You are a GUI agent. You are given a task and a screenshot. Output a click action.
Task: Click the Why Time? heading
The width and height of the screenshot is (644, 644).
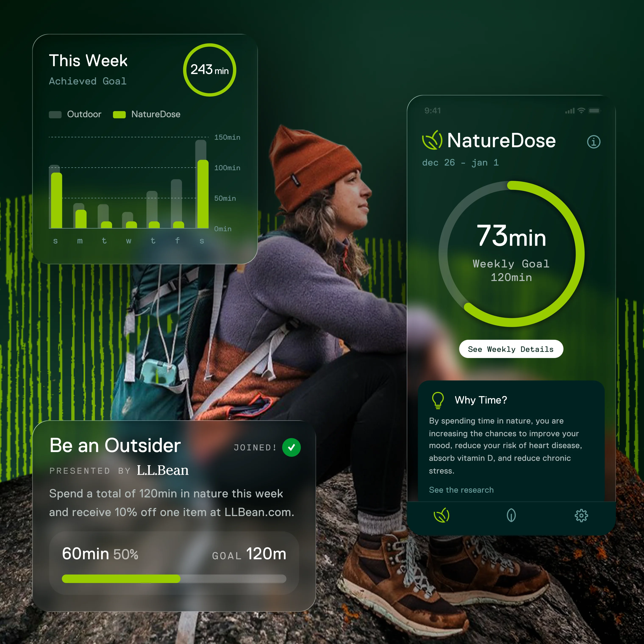pyautogui.click(x=481, y=400)
